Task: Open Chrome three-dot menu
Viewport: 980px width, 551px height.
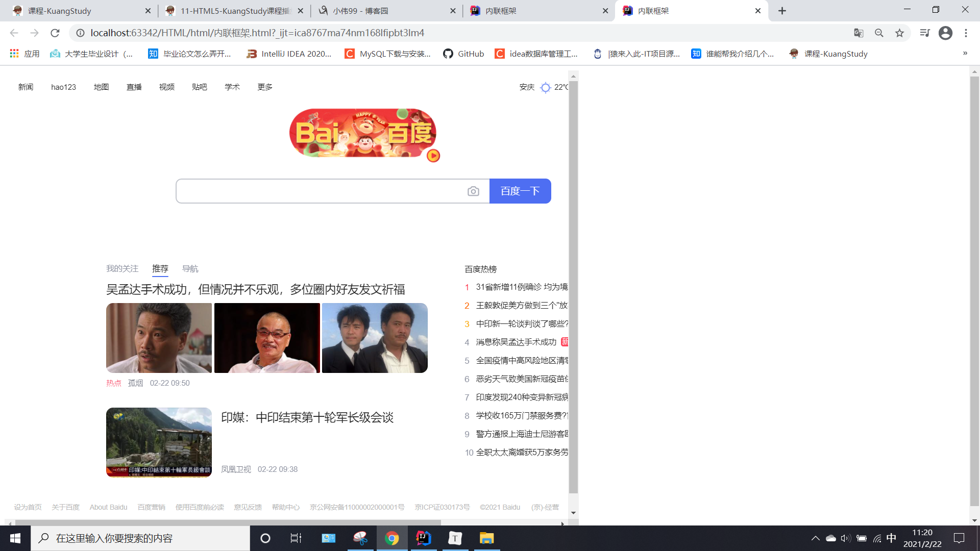Action: [966, 33]
